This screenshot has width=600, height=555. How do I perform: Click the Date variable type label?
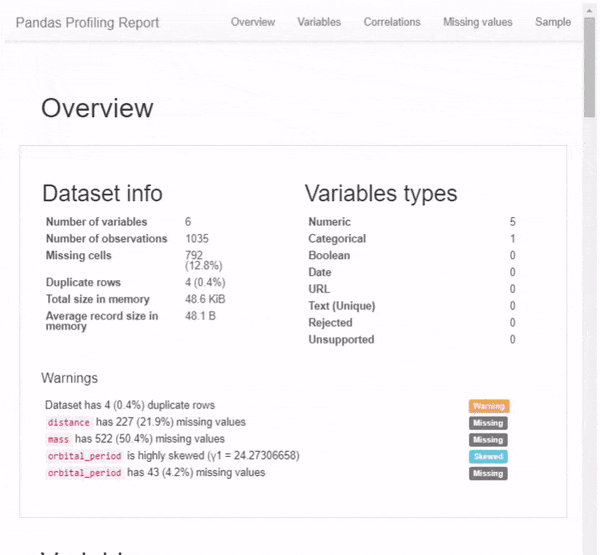click(x=320, y=273)
